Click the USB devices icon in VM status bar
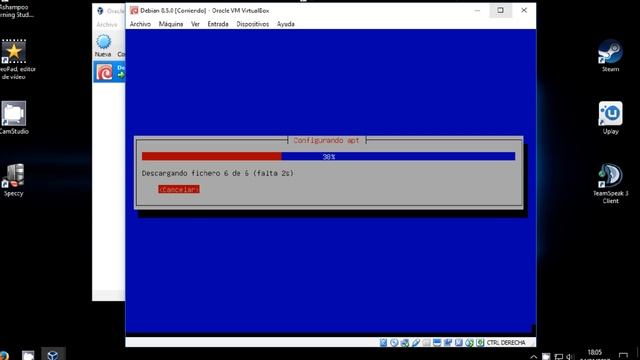640x360 pixels. (x=416, y=342)
